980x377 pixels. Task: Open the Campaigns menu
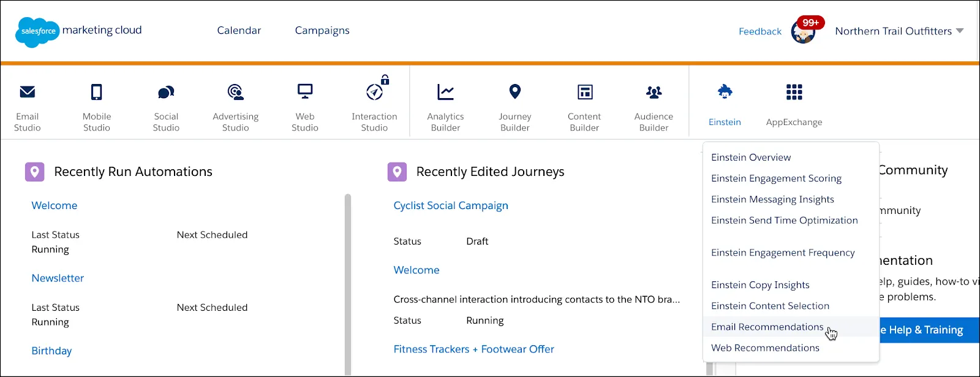click(322, 31)
